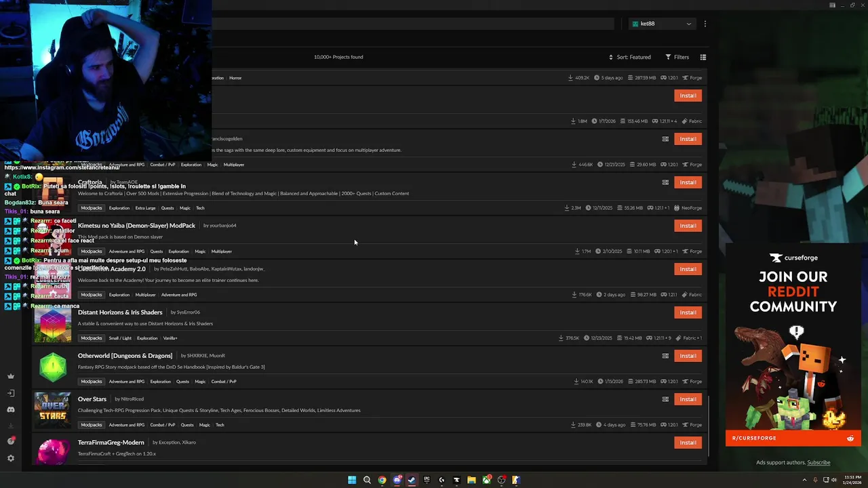The width and height of the screenshot is (868, 488).
Task: Click the Otherworld green d20 thumbnail
Action: coord(53,368)
